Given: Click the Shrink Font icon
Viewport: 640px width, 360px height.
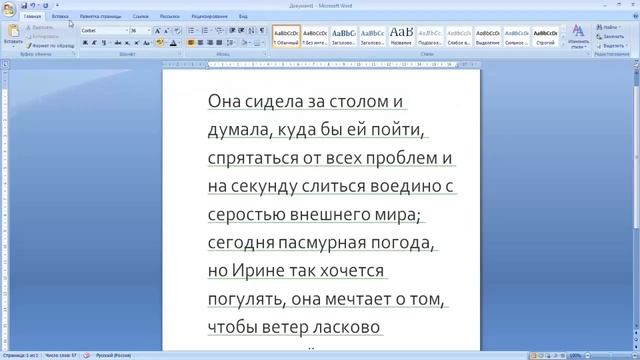Looking at the screenshot, I should pos(167,31).
